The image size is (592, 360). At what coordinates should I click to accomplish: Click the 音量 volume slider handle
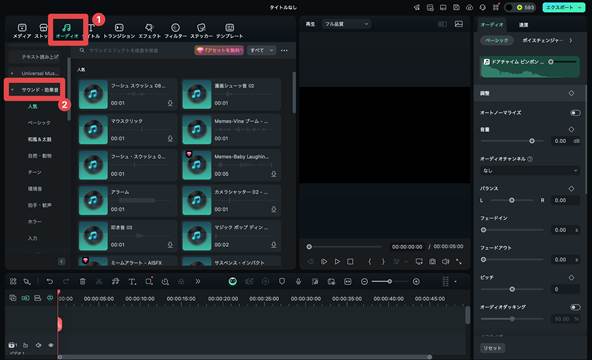532,141
